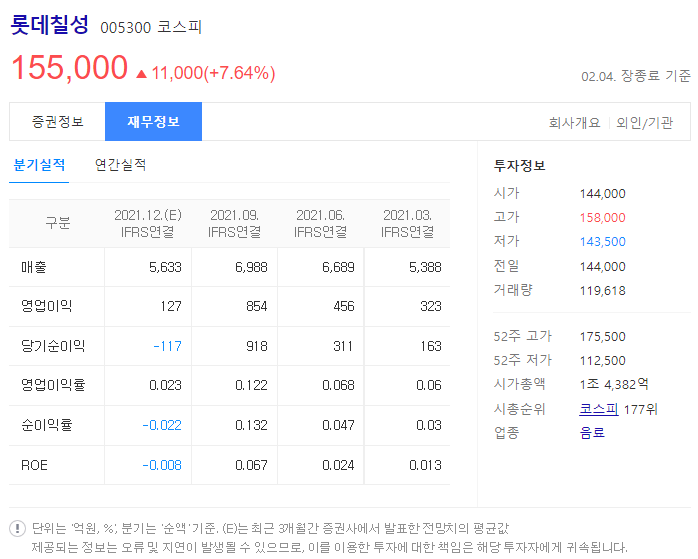Viewport: 698px width, 559px height.
Task: Open the 회사개요 link
Action: tap(574, 122)
